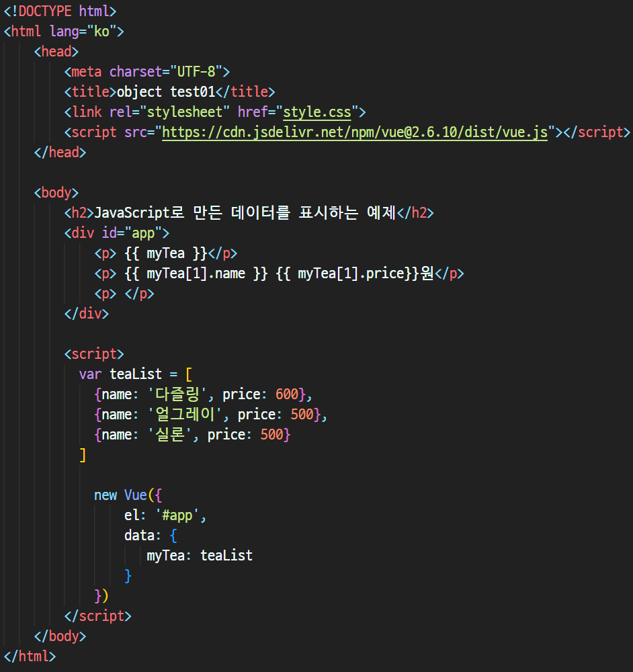Screen dimensions: 633x672
Task: Open the cdn.jsdelivr.net vue.js URL
Action: [x=355, y=132]
